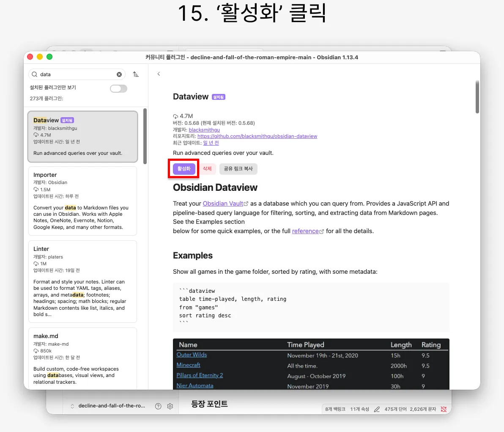Click the 설치됨 badge beside Dataview title
Image resolution: width=504 pixels, height=432 pixels.
219,97
